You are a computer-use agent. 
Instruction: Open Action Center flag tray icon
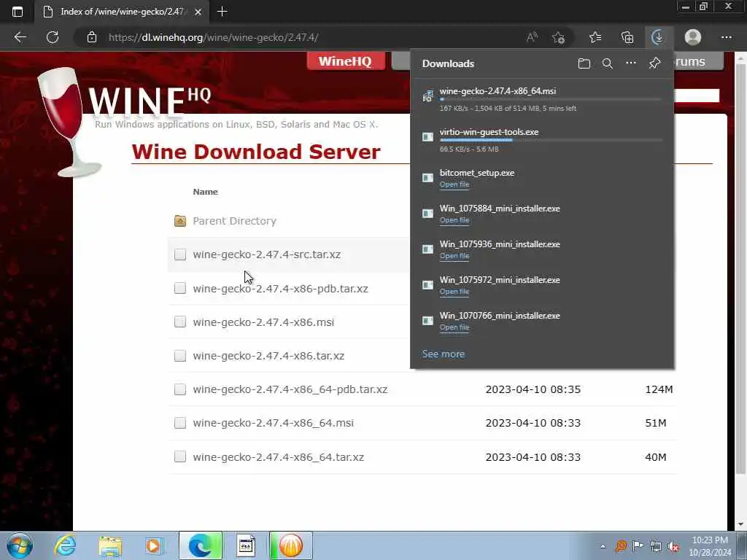point(638,545)
